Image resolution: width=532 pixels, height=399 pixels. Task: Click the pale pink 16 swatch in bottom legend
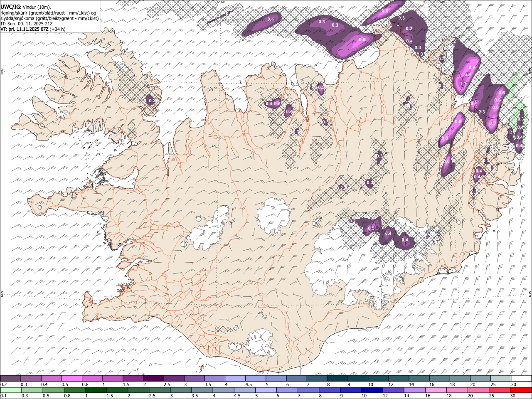[x=436, y=390]
